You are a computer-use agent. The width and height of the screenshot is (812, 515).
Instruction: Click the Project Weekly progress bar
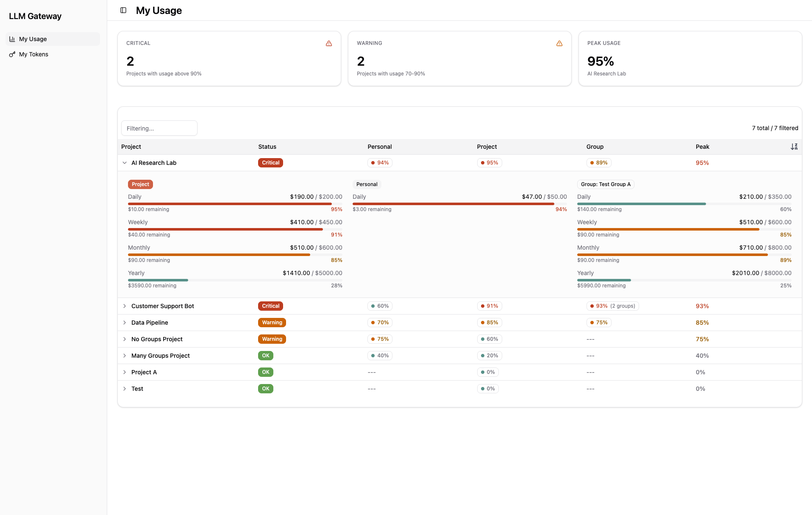pyautogui.click(x=235, y=229)
